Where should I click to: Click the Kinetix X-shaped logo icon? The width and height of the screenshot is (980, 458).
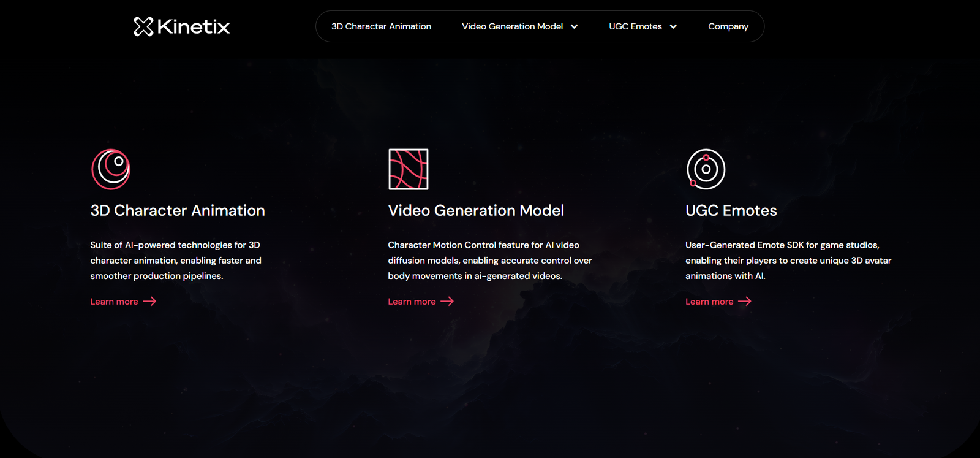tap(143, 26)
